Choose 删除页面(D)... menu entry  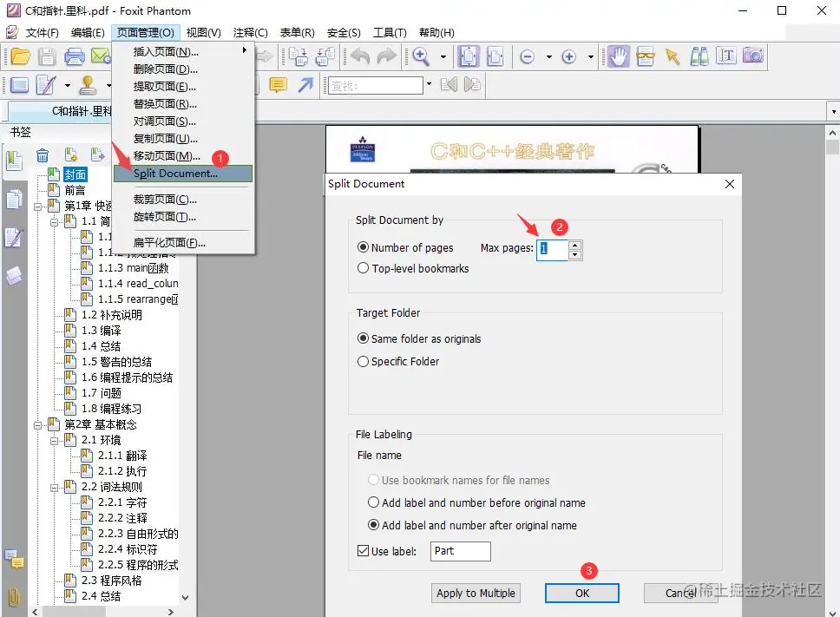[183, 69]
